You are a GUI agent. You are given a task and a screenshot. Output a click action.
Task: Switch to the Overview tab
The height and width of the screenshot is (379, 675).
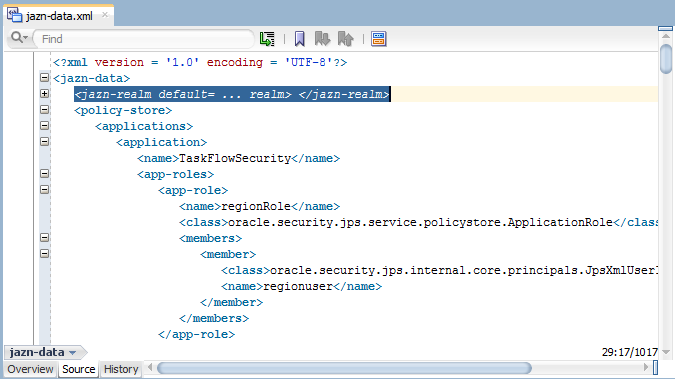pyautogui.click(x=30, y=370)
